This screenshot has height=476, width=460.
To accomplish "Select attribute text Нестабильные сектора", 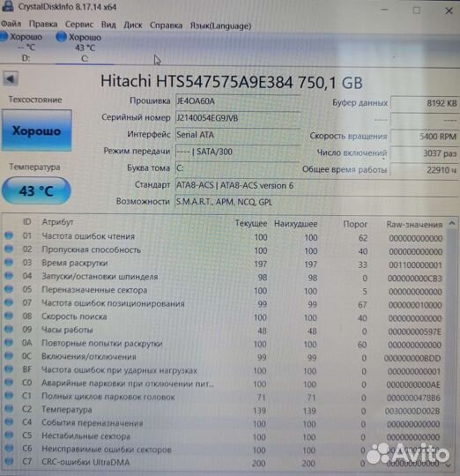I will coord(85,436).
